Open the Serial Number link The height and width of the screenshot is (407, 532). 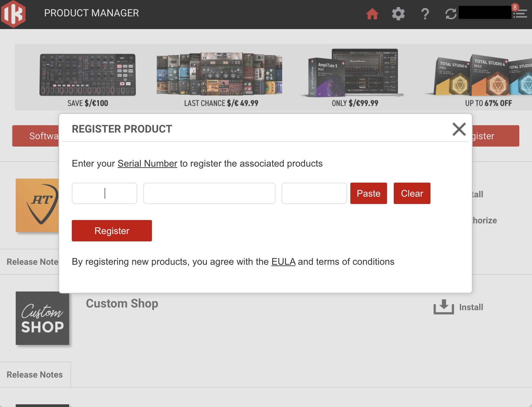click(x=147, y=164)
